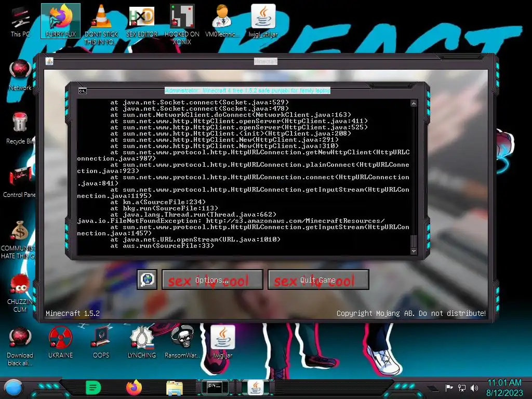The image size is (532, 399).
Task: Click the console scrollbar down arrow
Action: (414, 251)
